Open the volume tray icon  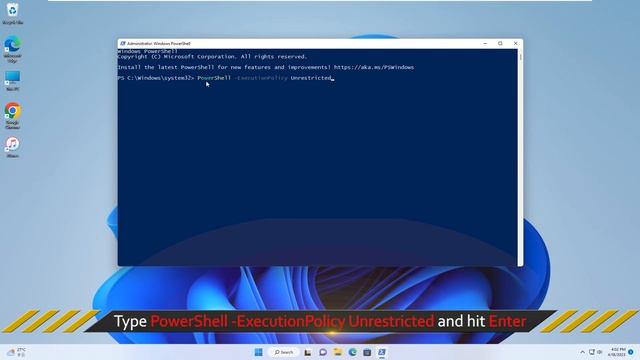(599, 352)
